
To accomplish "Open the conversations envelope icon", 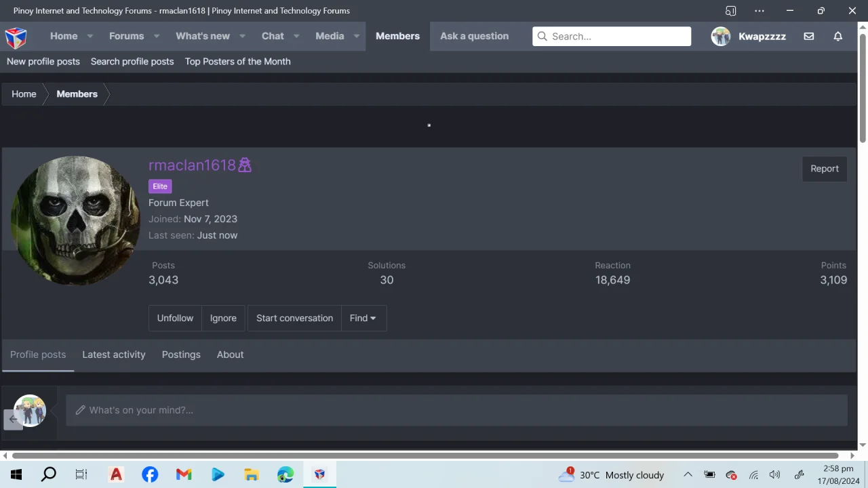I will [x=809, y=37].
